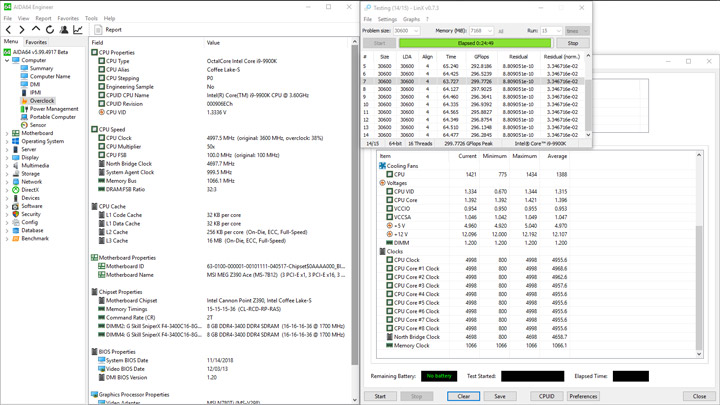Toggle the North Bridge Clock checkbox
The width and height of the screenshot is (720, 405).
(389, 337)
